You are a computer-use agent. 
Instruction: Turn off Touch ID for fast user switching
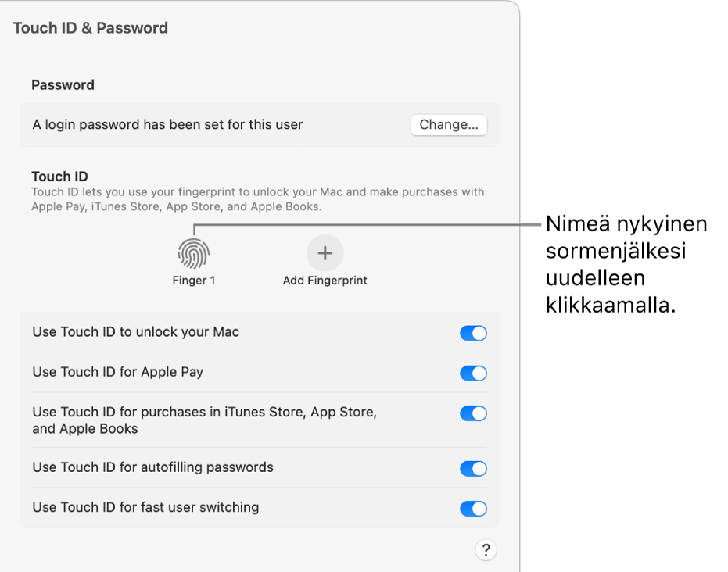(x=472, y=508)
